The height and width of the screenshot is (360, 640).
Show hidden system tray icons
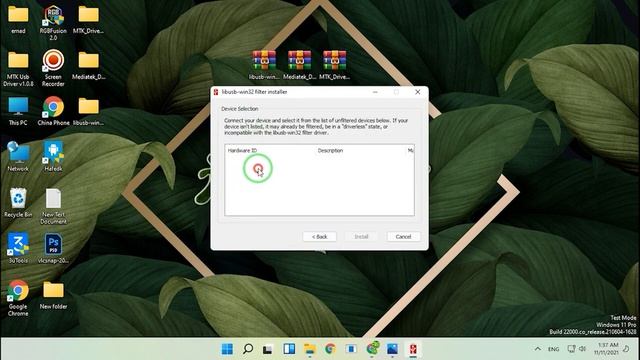[x=538, y=349]
